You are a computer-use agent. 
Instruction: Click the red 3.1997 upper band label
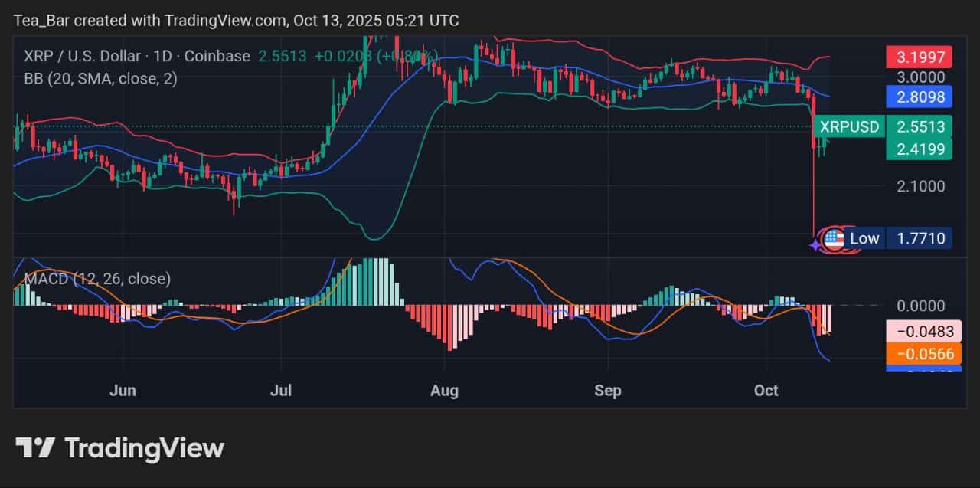pyautogui.click(x=919, y=57)
